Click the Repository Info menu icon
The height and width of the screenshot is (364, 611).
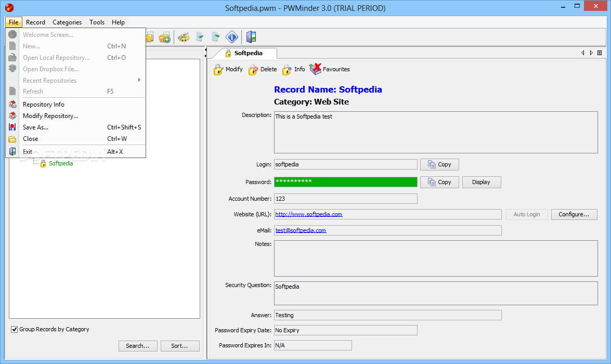[x=12, y=105]
